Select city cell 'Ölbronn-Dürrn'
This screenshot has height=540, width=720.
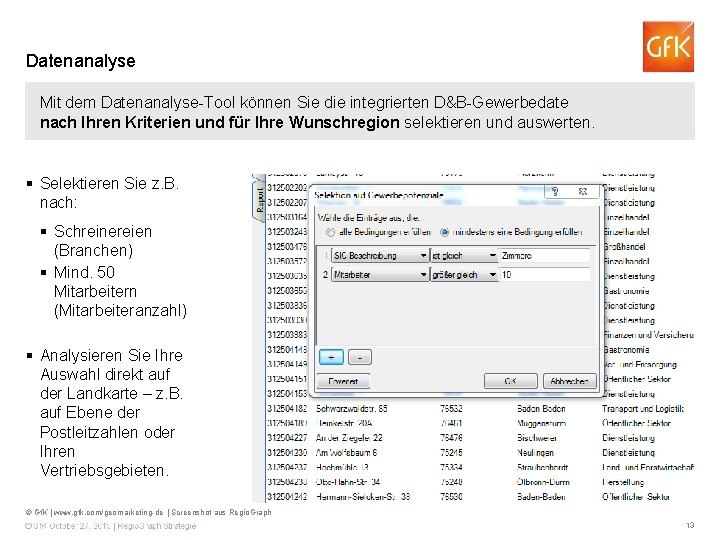point(543,482)
